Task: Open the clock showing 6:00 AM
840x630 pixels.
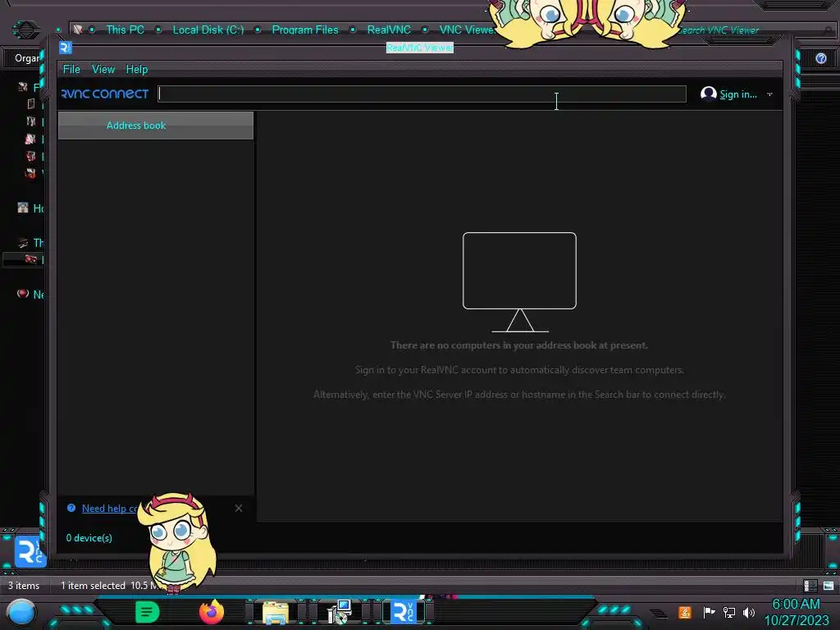Action: (796, 612)
